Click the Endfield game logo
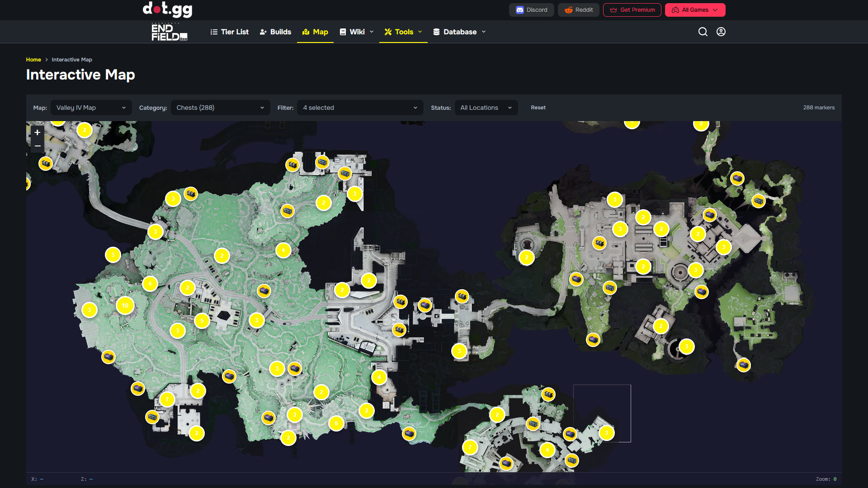The image size is (868, 488). tap(170, 32)
